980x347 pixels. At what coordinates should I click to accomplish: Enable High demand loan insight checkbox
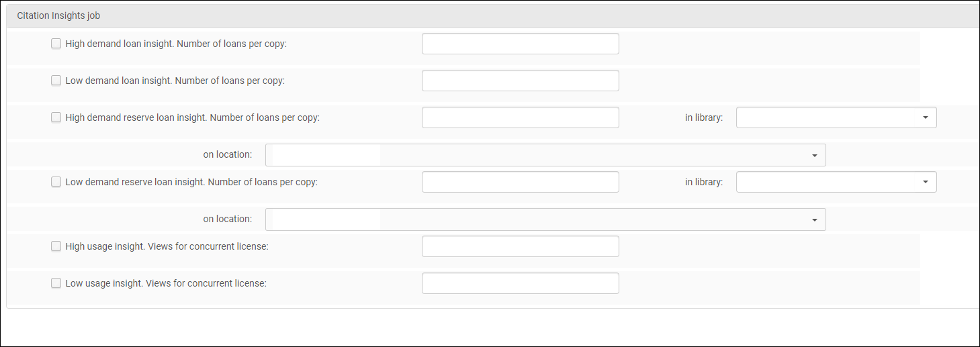(56, 44)
